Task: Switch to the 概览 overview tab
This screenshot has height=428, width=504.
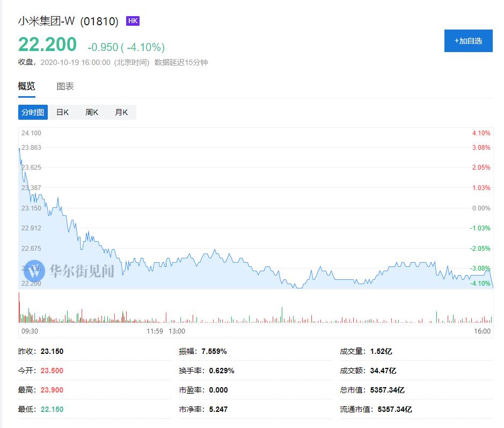Action: (x=27, y=86)
